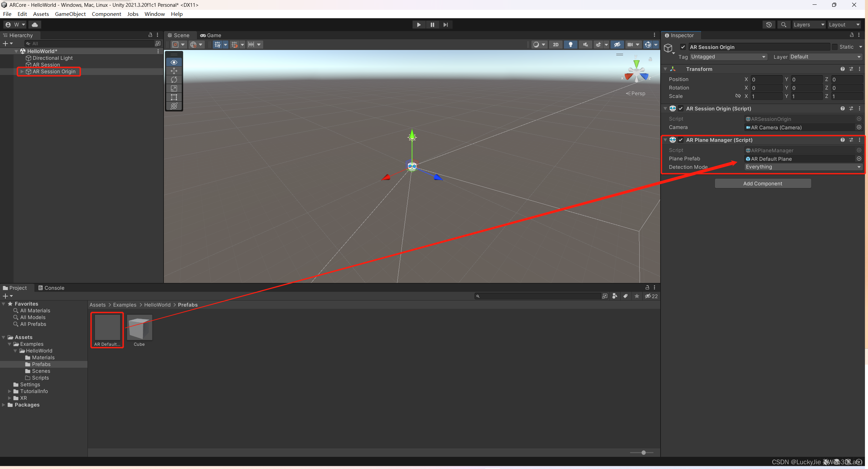Select the Rect tool in scene toolbar
This screenshot has width=868, height=469.
tap(174, 97)
